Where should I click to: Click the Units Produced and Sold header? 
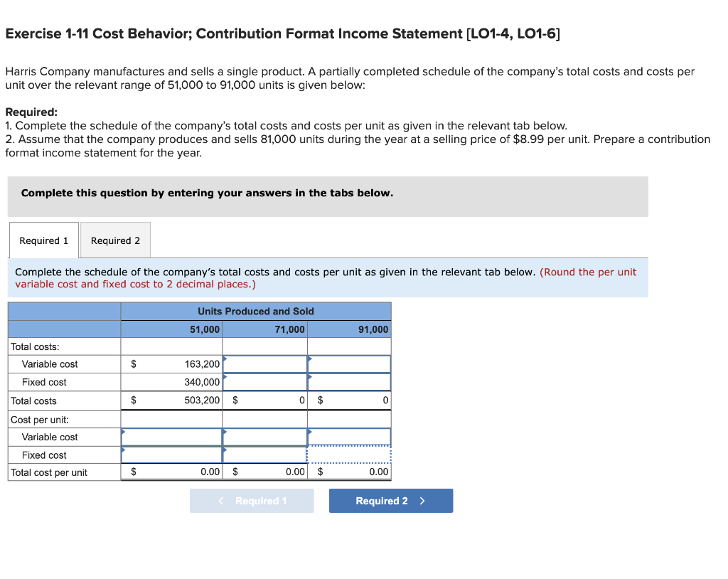(x=255, y=311)
